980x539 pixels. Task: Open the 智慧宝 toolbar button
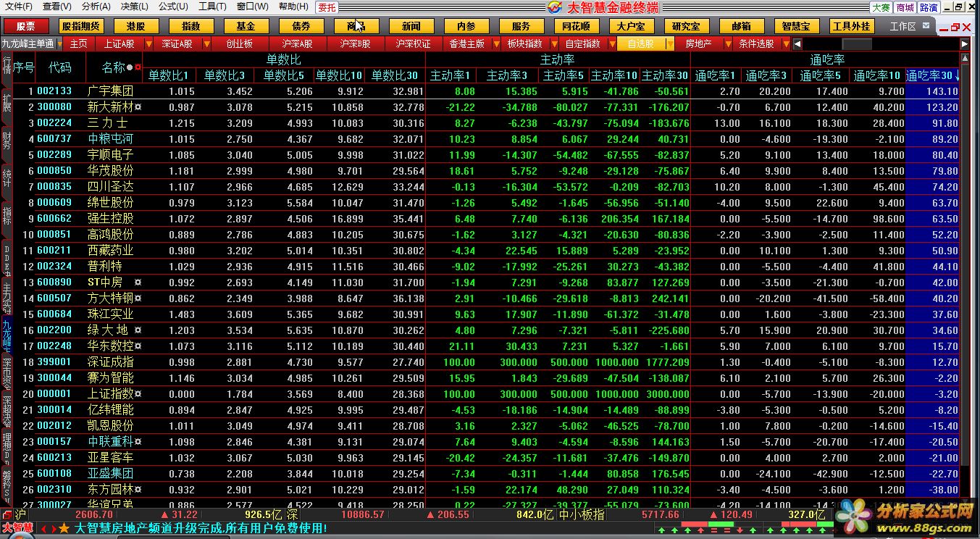(x=796, y=26)
